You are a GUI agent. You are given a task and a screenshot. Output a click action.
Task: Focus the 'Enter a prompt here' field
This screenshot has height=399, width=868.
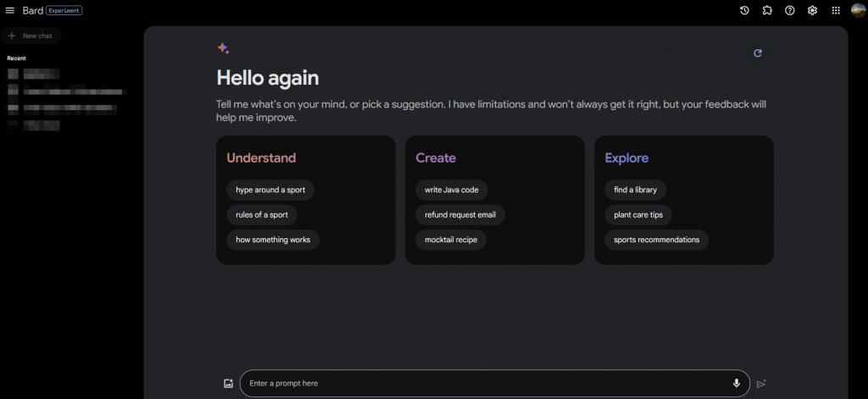[483, 384]
